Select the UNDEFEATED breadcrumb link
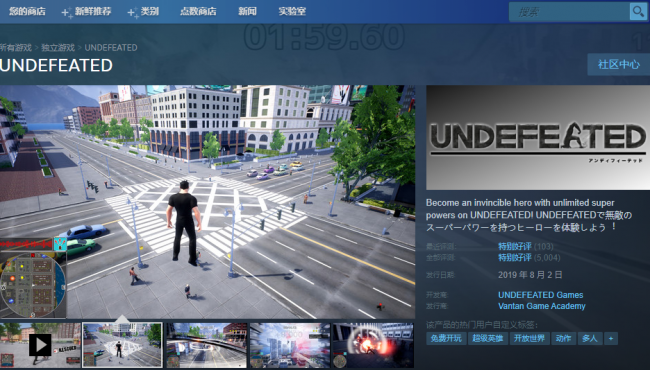650x370 pixels. click(x=111, y=48)
